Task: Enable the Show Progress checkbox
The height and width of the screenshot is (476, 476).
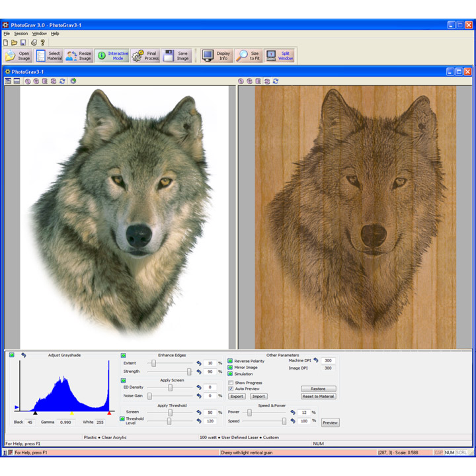Action: pos(231,383)
